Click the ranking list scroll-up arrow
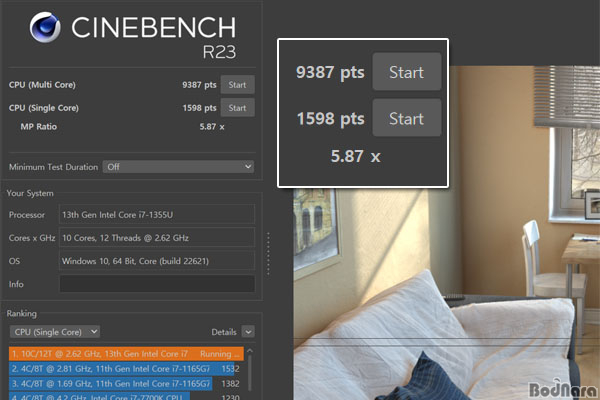The image size is (600, 400). click(250, 350)
